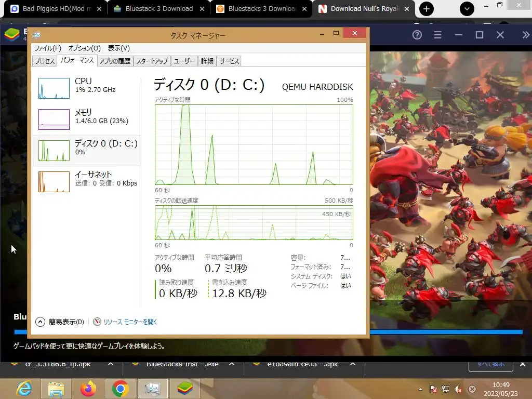
Task: Open the browser tab search dropdown
Action: (467, 9)
